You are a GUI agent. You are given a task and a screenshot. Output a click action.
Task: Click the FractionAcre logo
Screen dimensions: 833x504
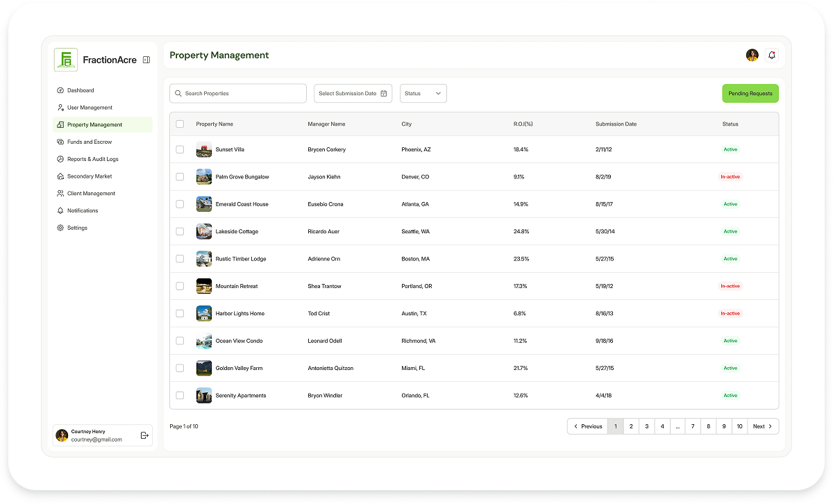[x=65, y=60]
